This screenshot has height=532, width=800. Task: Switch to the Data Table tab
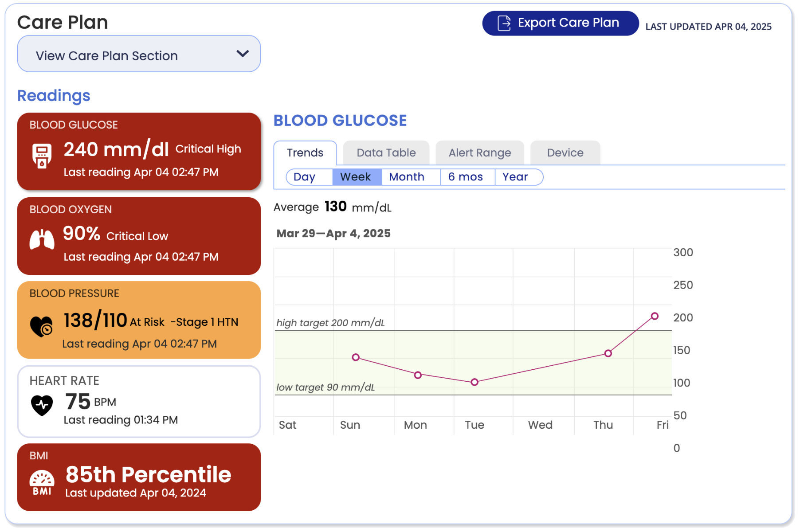[385, 153]
